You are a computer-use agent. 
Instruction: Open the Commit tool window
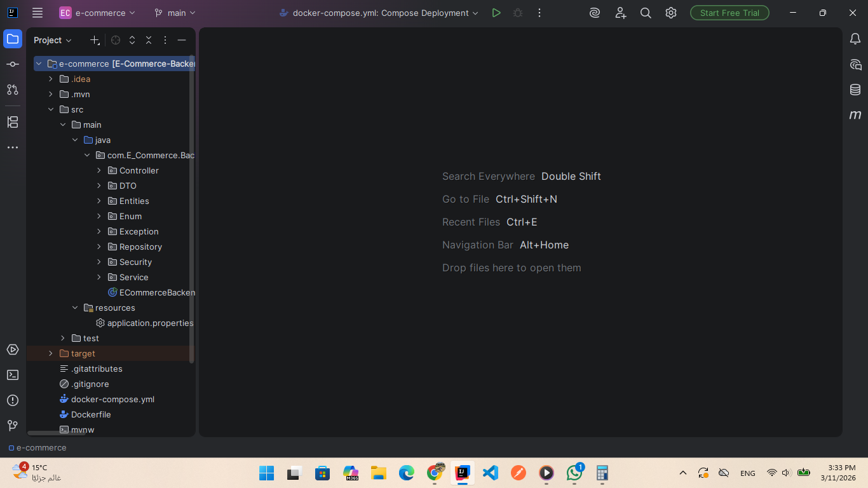point(13,64)
